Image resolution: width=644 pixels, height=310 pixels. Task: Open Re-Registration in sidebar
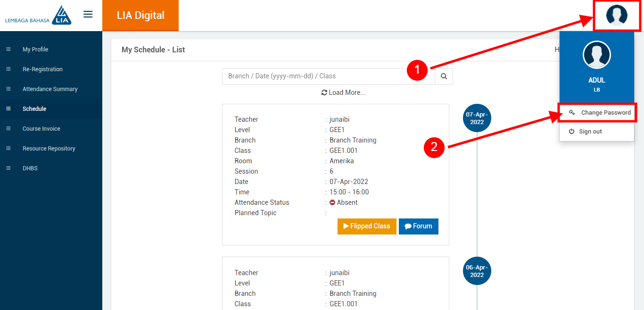(x=42, y=69)
